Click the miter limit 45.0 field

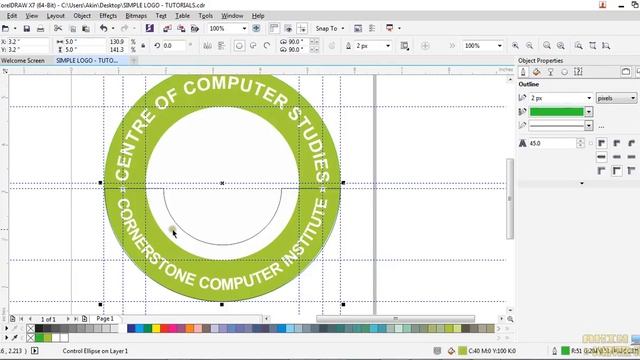[x=553, y=143]
